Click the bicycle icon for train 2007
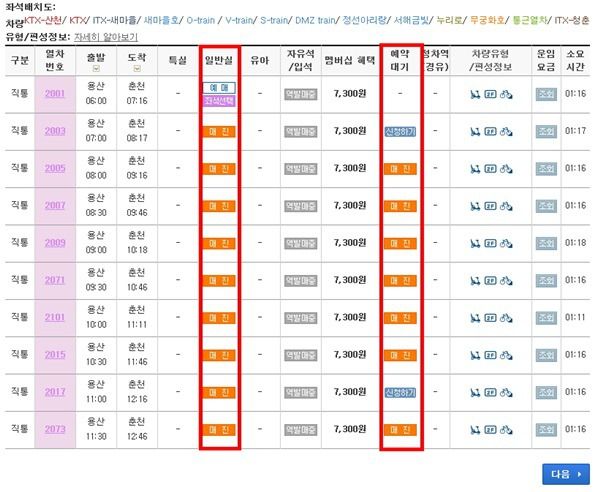The width and height of the screenshot is (600, 492). click(x=506, y=206)
